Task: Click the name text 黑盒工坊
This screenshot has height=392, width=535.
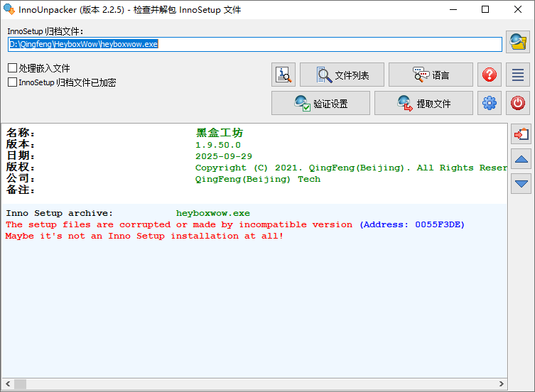Action: (220, 133)
